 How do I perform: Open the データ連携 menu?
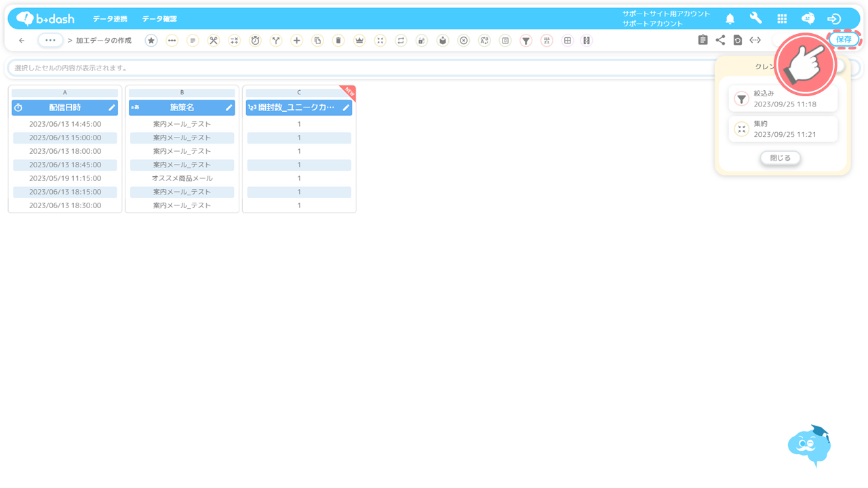click(110, 19)
